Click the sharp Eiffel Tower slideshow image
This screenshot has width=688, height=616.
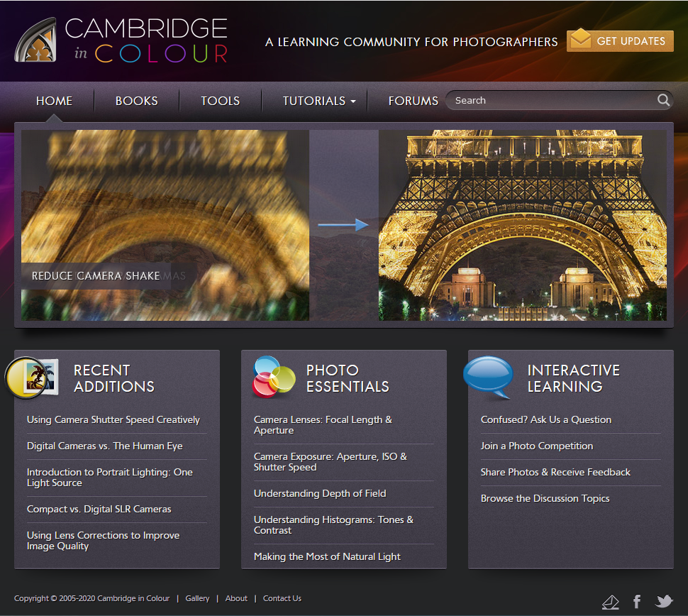[x=522, y=225]
